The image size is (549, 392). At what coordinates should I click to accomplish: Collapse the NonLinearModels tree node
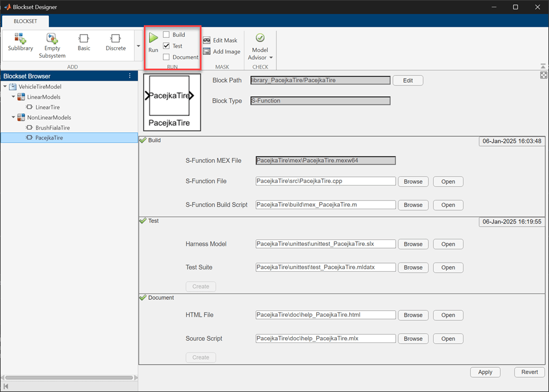pos(13,117)
